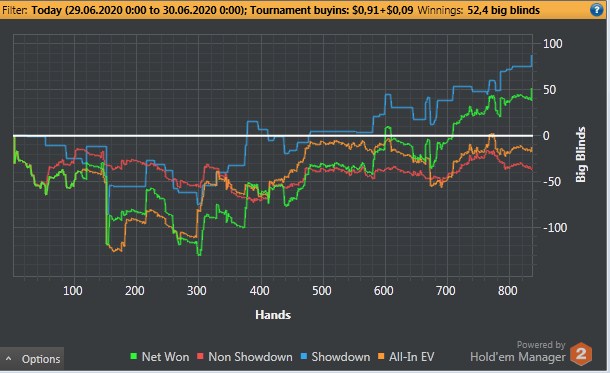Select the green Net Won legend swatch
This screenshot has width=610, height=373.
click(x=133, y=356)
